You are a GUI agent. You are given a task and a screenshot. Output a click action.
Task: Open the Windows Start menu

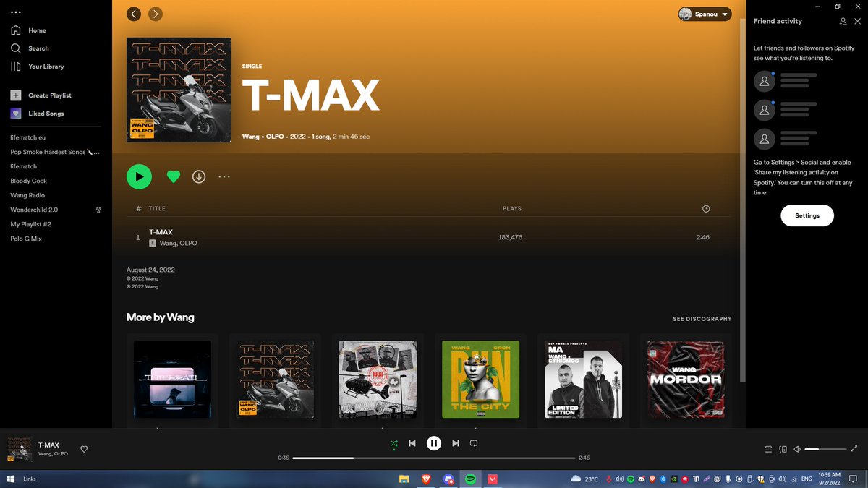[x=11, y=479]
